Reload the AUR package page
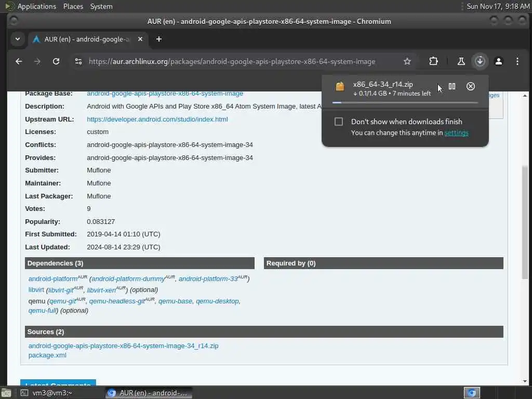Viewport: 532px width, 399px height. tap(56, 61)
